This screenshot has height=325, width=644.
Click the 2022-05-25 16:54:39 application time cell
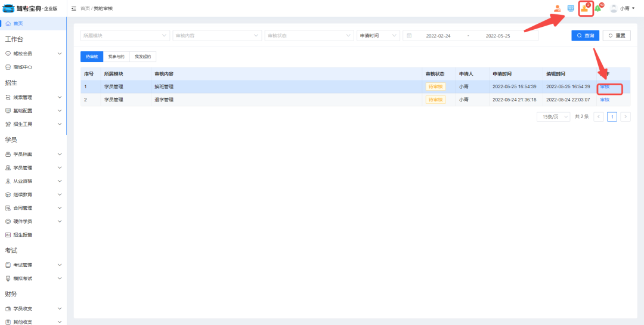point(515,86)
